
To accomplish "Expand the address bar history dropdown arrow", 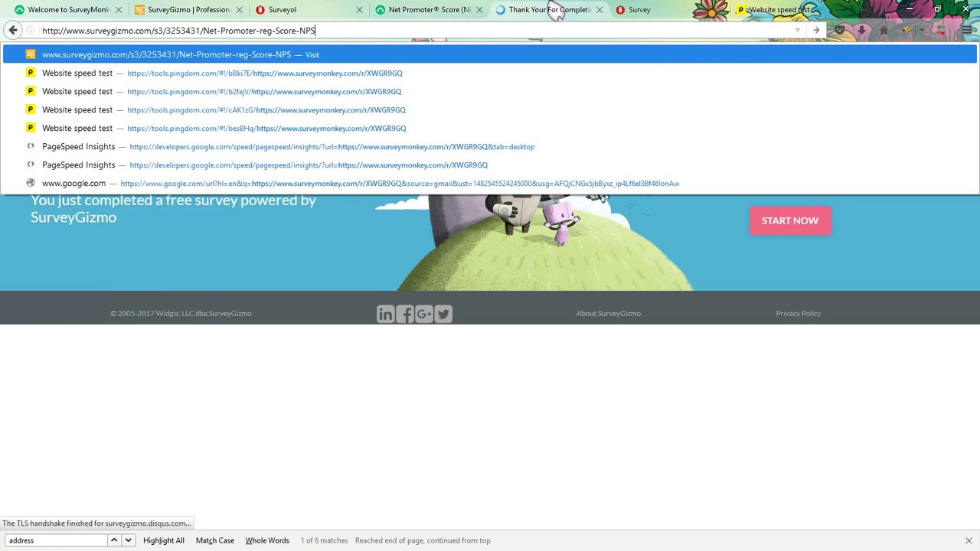I will coord(797,31).
